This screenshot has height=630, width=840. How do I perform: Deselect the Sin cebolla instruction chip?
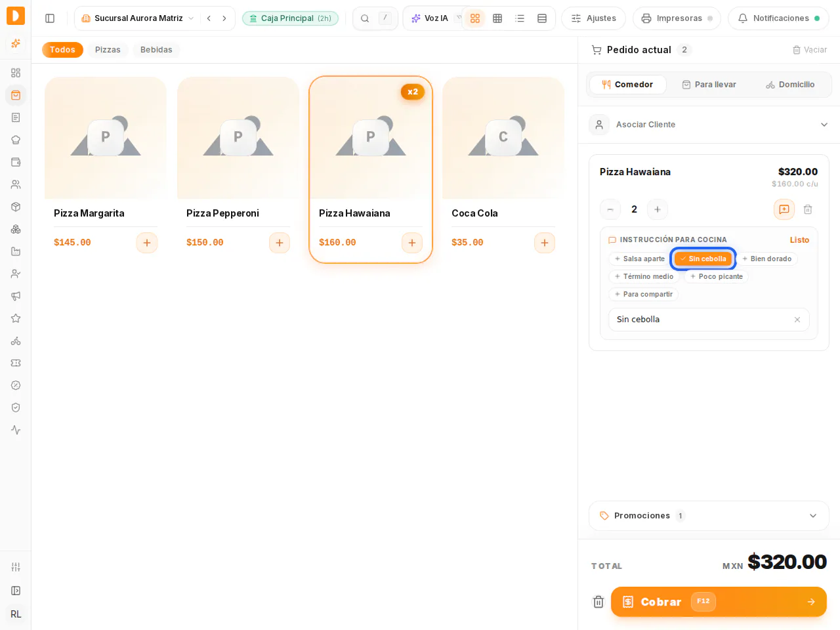tap(703, 259)
